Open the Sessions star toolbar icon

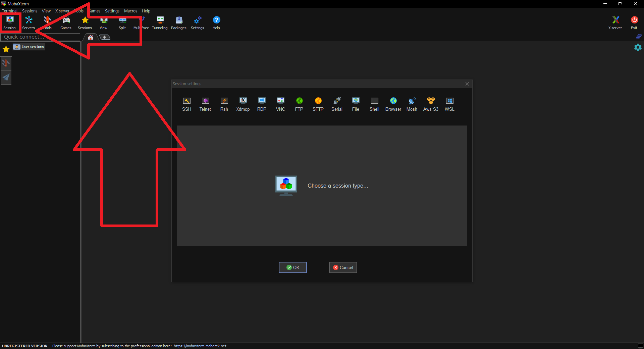tap(85, 23)
